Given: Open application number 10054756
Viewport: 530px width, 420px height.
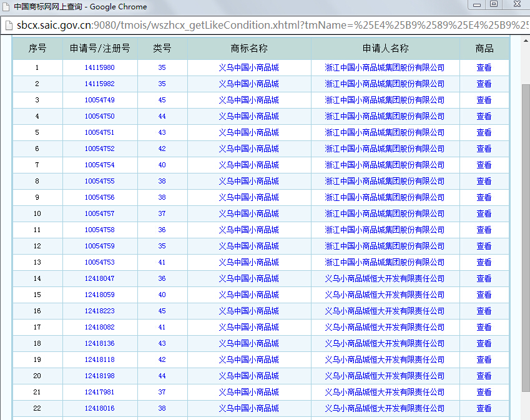Looking at the screenshot, I should (x=100, y=197).
